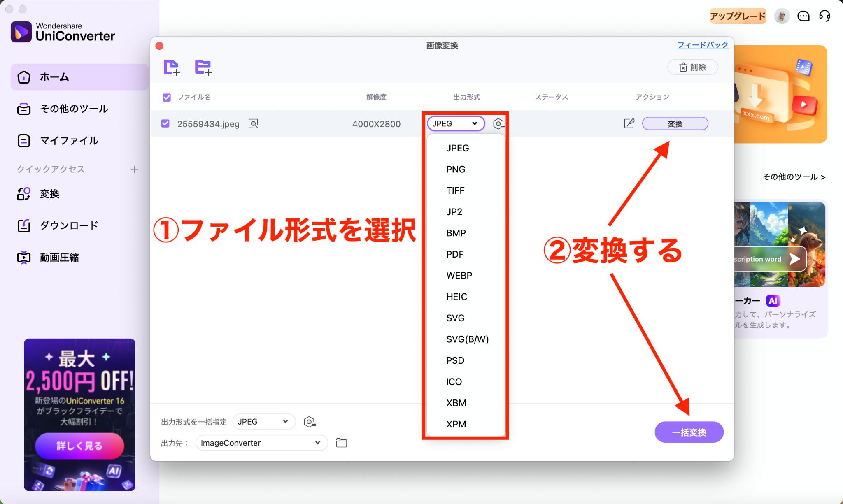This screenshot has height=504, width=843.
Task: Click the add folder icon
Action: tap(203, 67)
